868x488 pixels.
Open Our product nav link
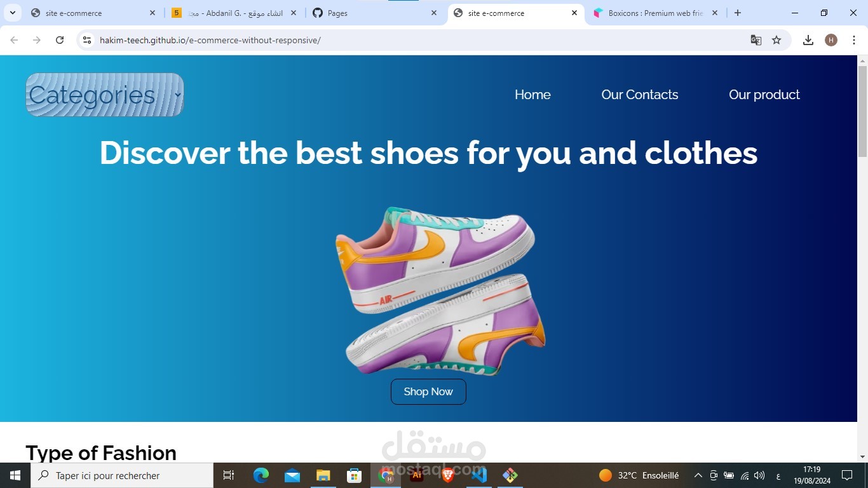pos(764,95)
